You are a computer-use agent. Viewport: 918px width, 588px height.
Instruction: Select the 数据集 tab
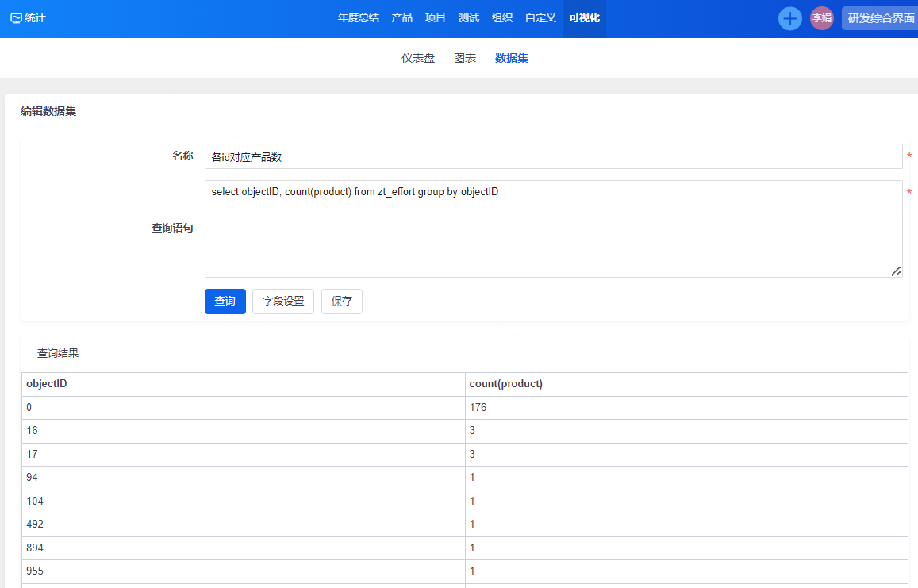(x=512, y=58)
